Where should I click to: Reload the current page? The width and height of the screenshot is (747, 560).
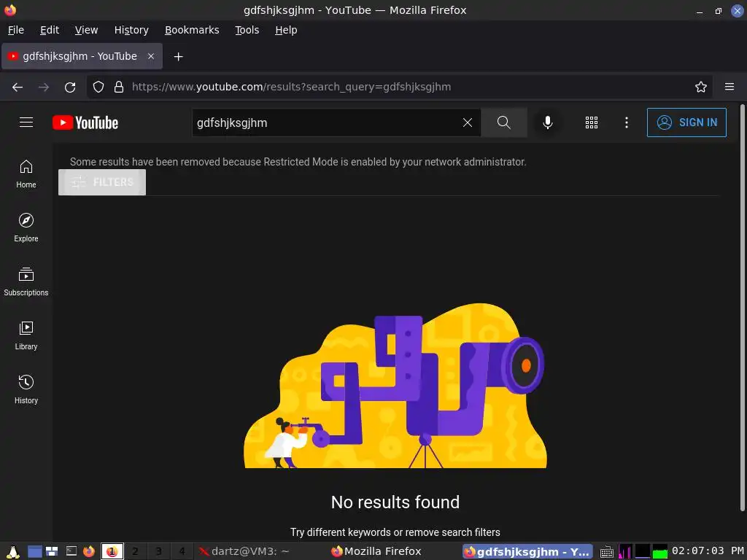pyautogui.click(x=70, y=87)
